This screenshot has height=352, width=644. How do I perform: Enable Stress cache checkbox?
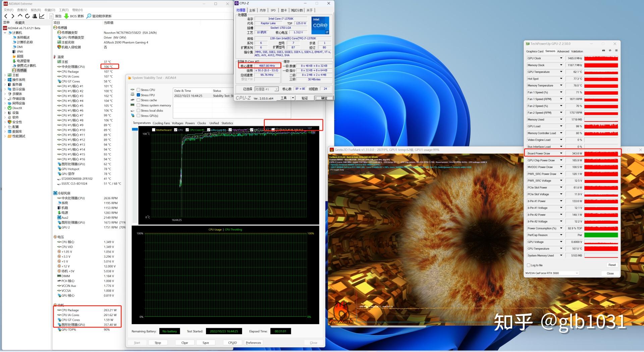(138, 100)
